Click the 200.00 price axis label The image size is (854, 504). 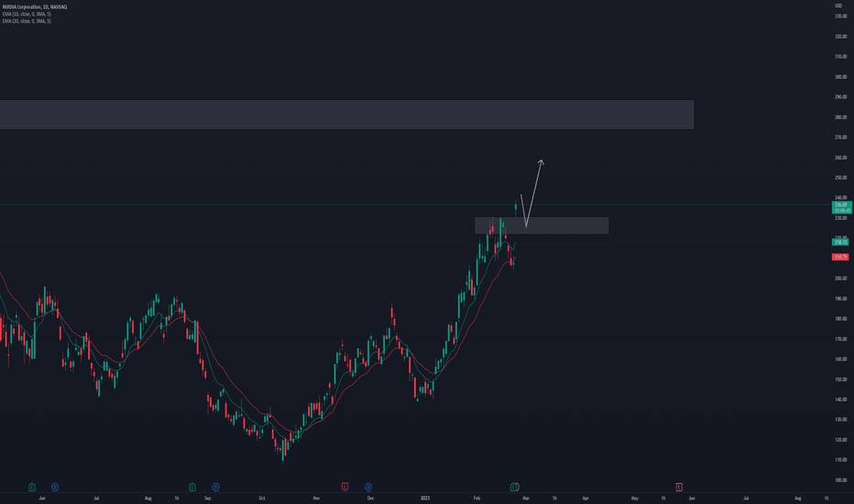click(x=841, y=279)
